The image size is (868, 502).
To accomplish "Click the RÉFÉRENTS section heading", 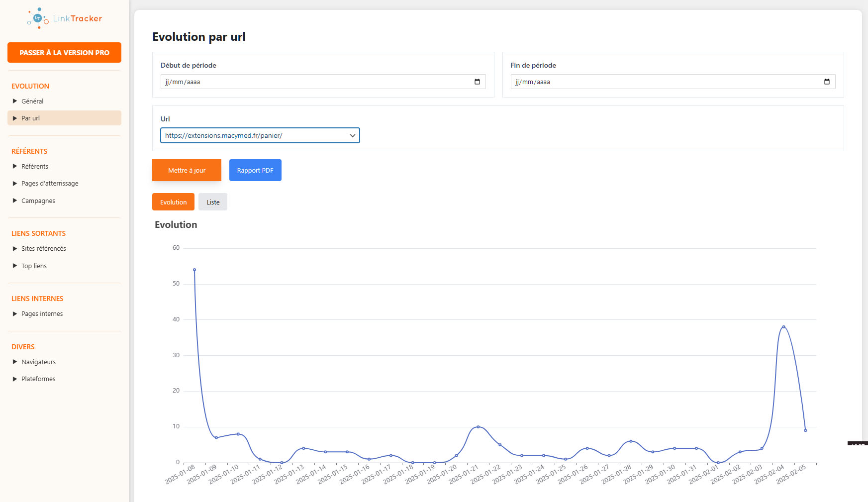I will tap(29, 151).
